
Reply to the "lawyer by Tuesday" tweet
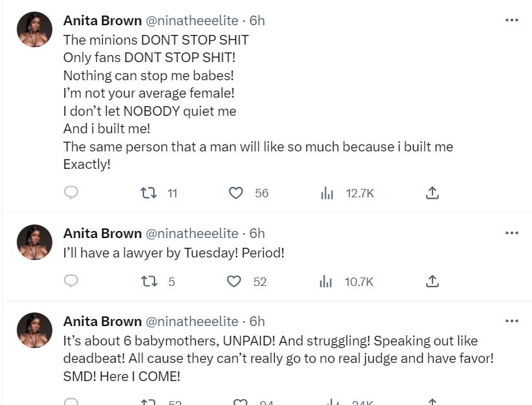click(72, 281)
